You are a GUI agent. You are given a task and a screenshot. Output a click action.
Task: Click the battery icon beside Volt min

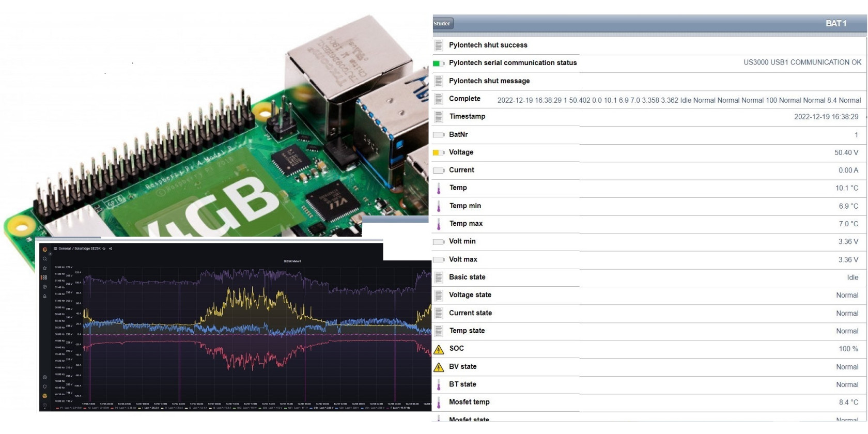439,242
